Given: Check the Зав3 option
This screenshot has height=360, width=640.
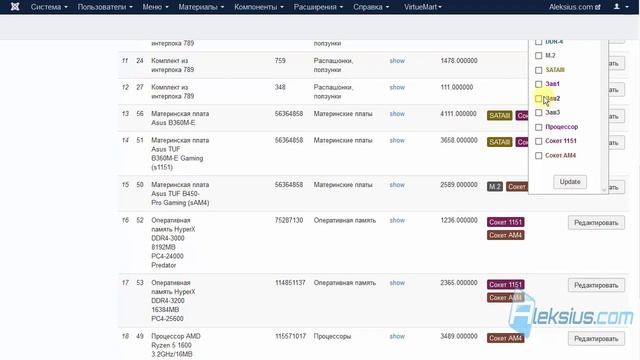Looking at the screenshot, I should (538, 113).
